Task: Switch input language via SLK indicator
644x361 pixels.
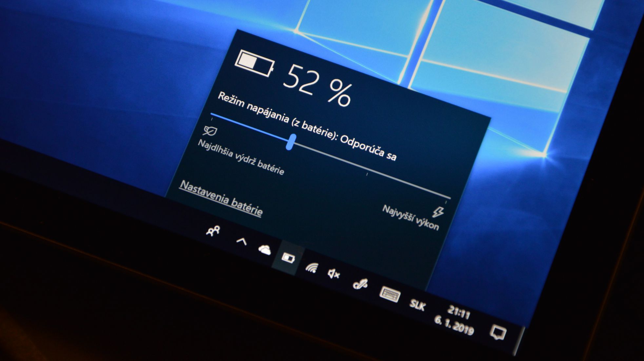Action: tap(417, 305)
